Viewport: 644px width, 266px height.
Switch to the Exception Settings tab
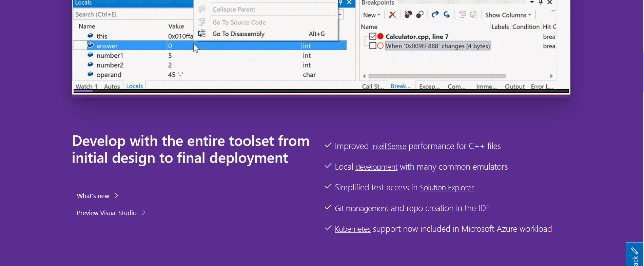[429, 87]
